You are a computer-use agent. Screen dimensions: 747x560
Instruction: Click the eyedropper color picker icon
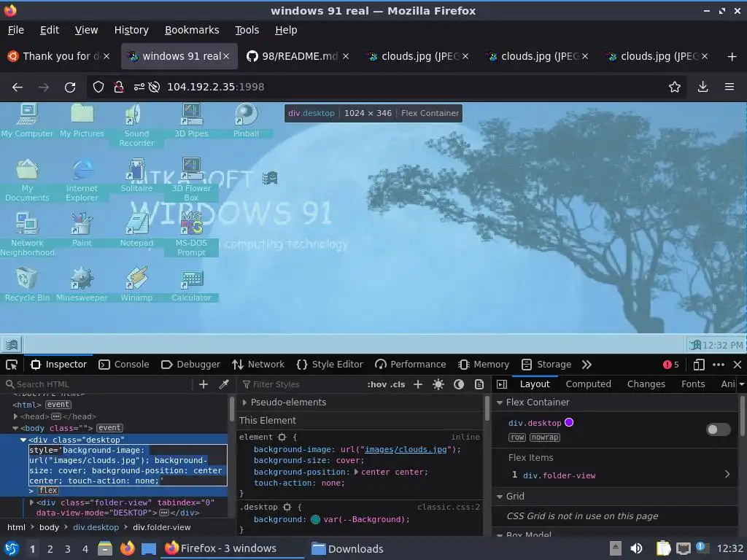click(223, 384)
